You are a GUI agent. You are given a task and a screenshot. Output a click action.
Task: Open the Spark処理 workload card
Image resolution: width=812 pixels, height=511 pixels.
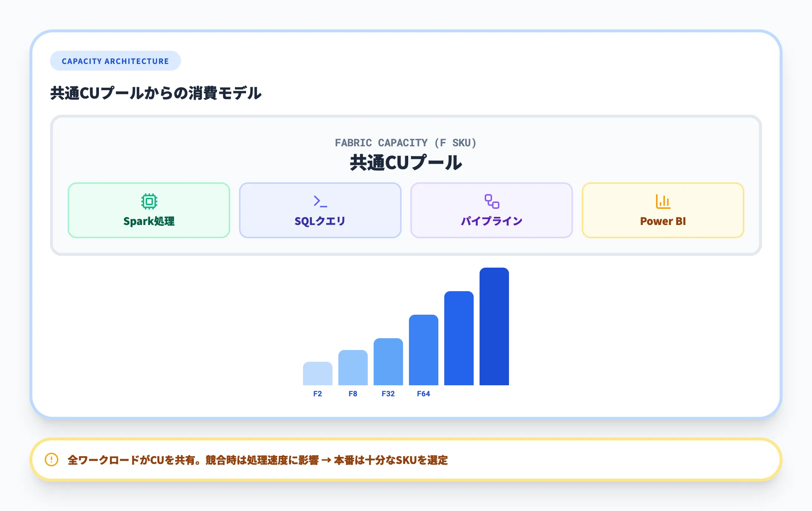pos(149,210)
